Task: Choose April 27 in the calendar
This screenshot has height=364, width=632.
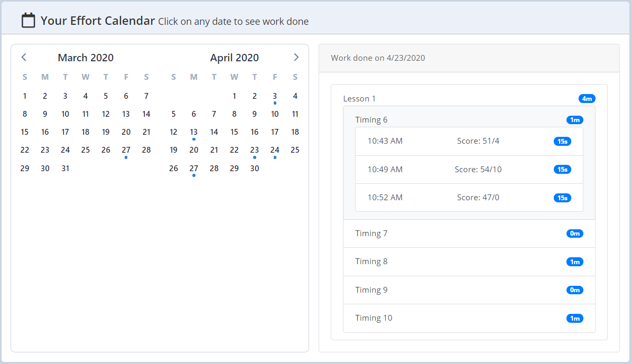Action: 194,169
